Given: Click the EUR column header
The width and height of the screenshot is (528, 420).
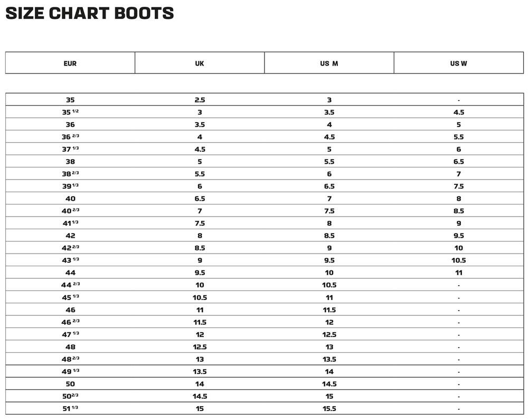Looking at the screenshot, I should pos(70,63).
